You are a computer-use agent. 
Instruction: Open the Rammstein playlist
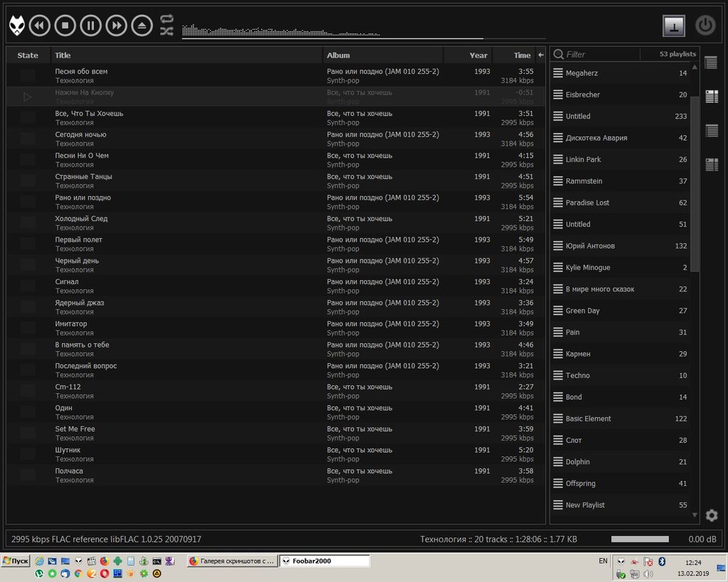(x=584, y=181)
